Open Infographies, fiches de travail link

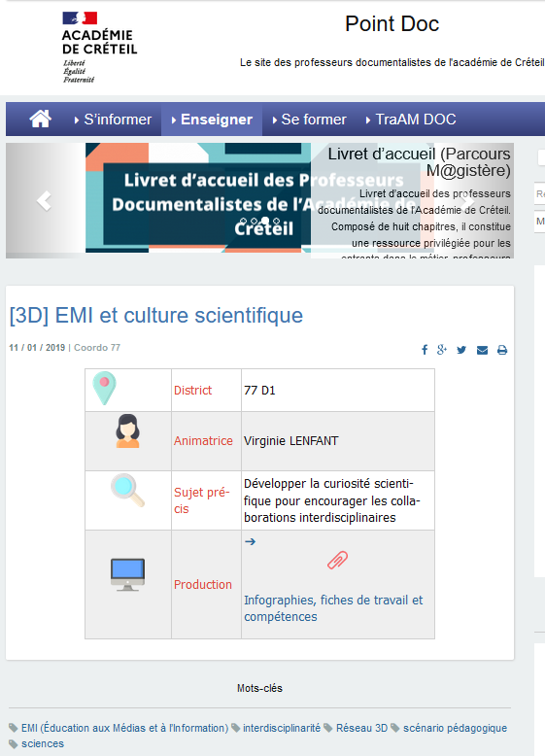pyautogui.click(x=333, y=608)
